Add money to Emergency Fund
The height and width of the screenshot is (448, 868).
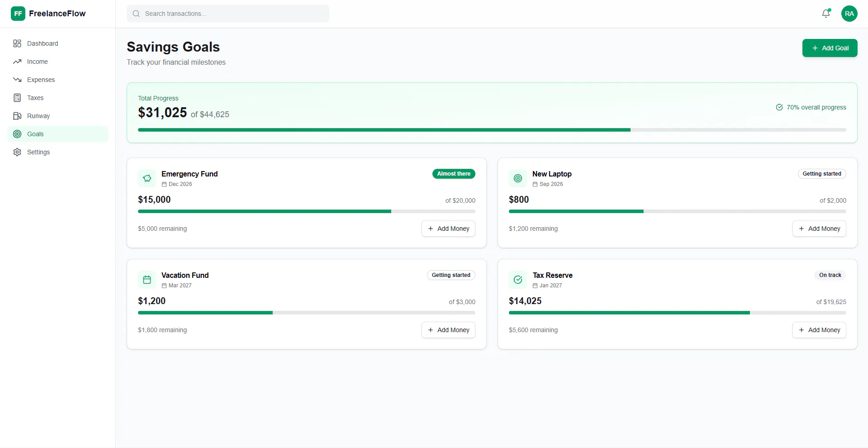click(448, 229)
